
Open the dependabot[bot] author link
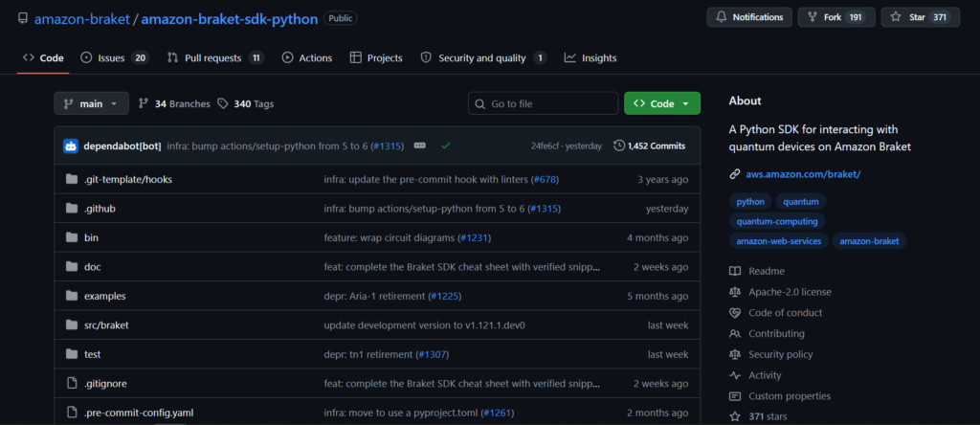[x=122, y=145]
